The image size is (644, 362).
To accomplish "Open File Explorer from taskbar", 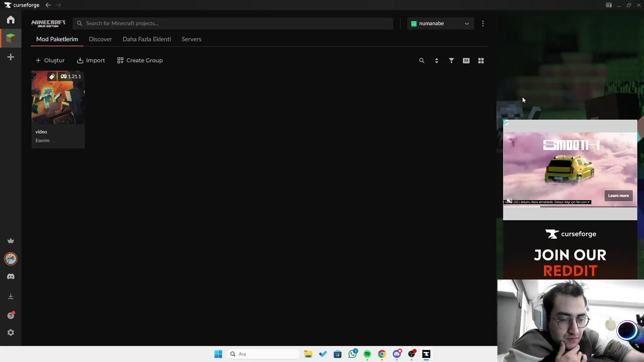I will (x=308, y=354).
